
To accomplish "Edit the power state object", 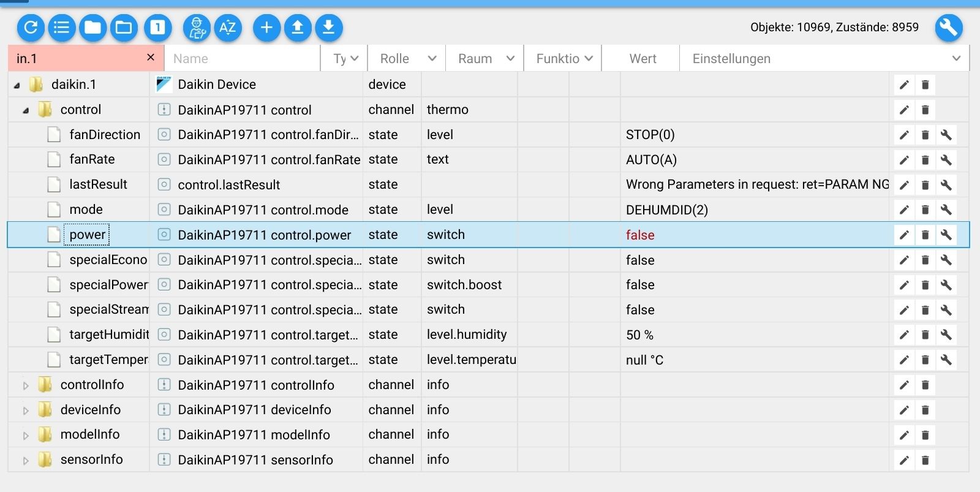I will [904, 235].
